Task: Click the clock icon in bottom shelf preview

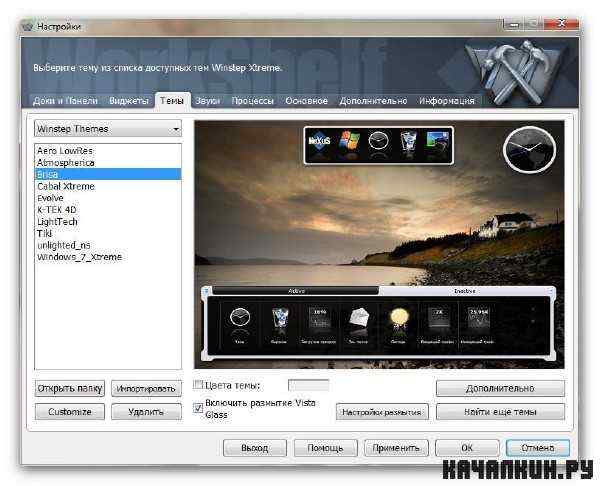Action: 240,318
